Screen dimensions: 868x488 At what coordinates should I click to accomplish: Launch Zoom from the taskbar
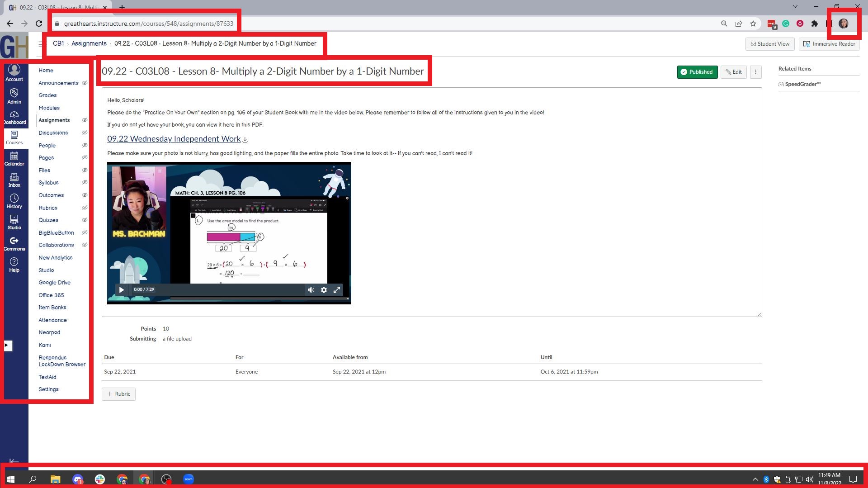point(189,479)
